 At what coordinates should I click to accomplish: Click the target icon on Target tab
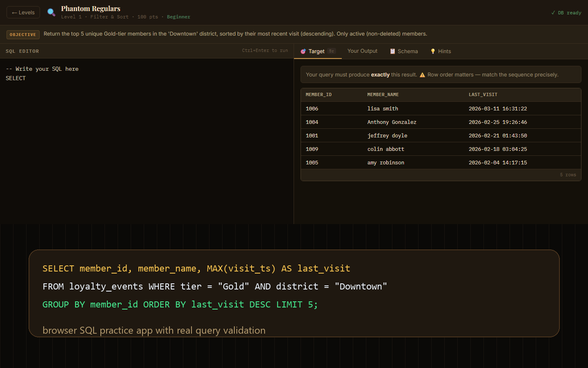point(303,51)
